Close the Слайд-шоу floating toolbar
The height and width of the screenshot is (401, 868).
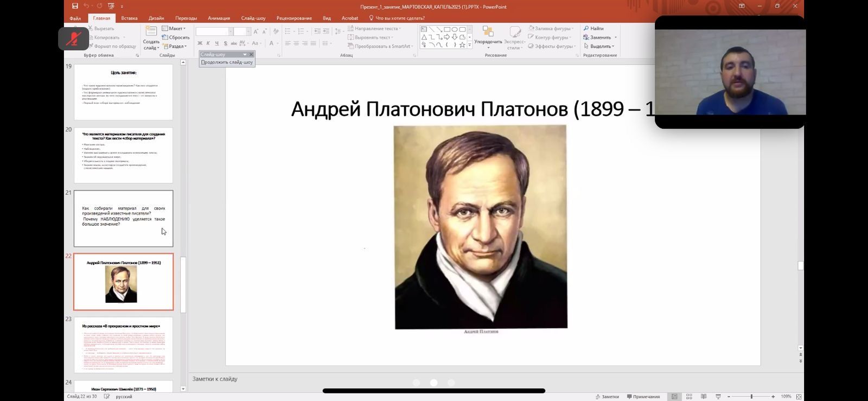pyautogui.click(x=251, y=54)
